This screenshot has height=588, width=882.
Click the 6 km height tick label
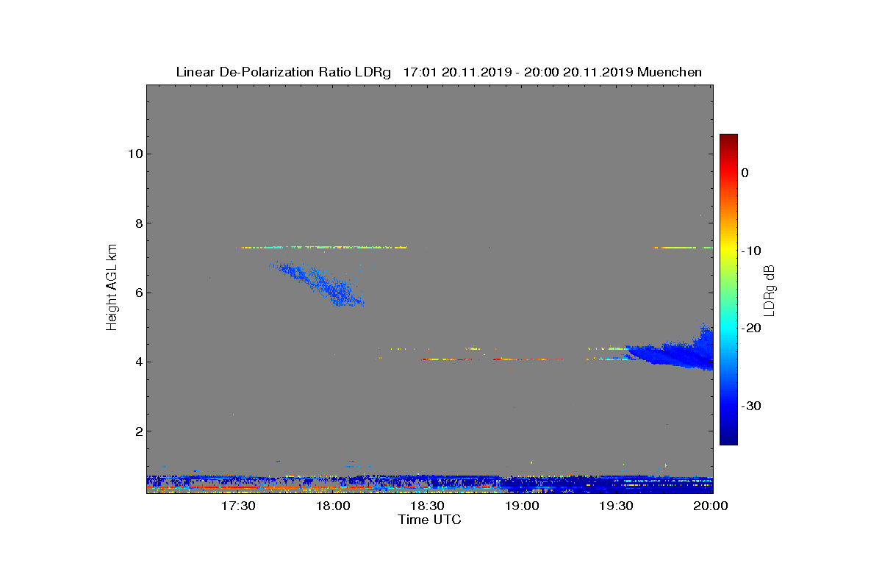pyautogui.click(x=138, y=293)
